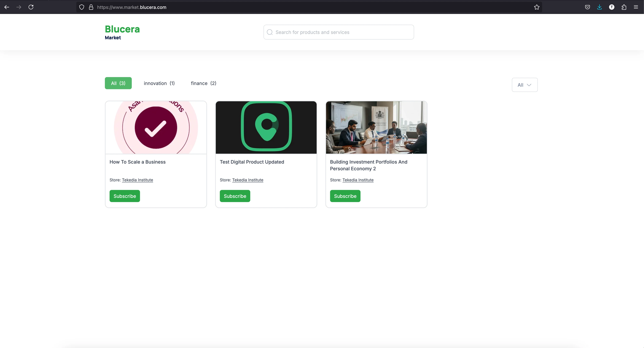Image resolution: width=644 pixels, height=348 pixels.
Task: Subscribe to Test Digital Product Updated
Action: pyautogui.click(x=235, y=196)
